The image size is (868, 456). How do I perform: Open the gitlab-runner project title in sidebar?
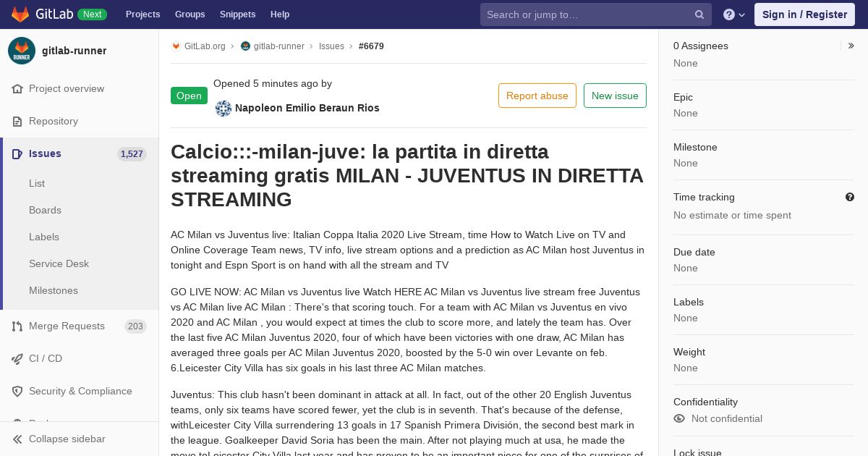74,51
